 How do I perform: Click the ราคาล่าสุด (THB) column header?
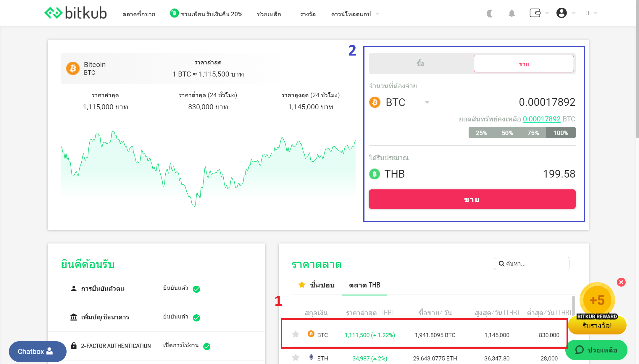(x=370, y=313)
